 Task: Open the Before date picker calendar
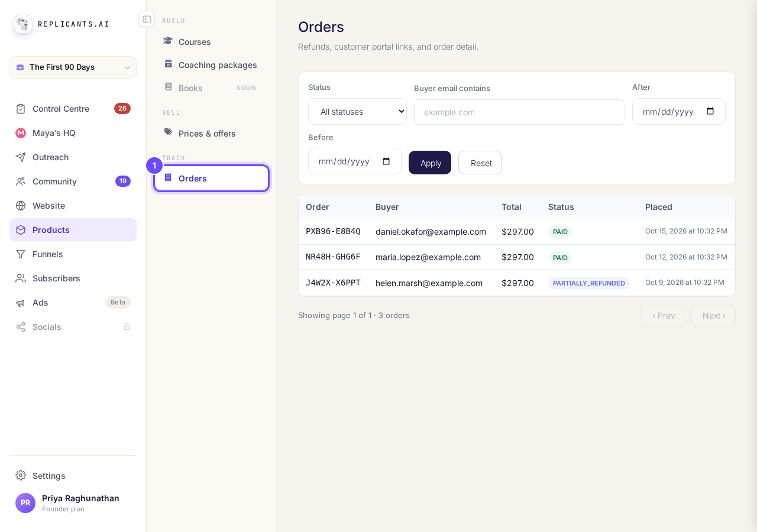point(386,161)
